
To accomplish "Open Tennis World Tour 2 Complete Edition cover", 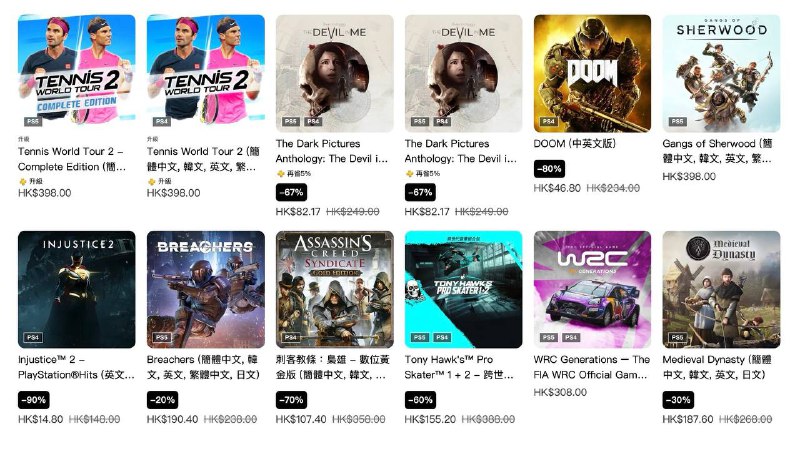I will tap(77, 73).
